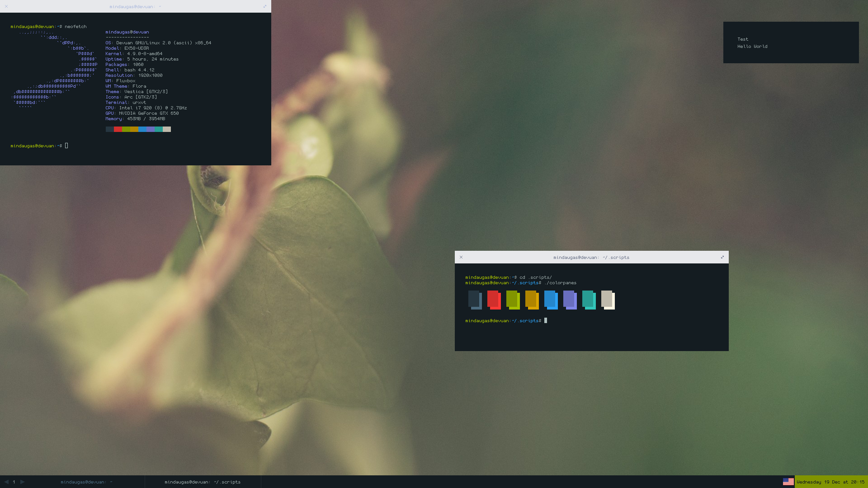
Task: Close the neofetch terminal window
Action: (6, 6)
